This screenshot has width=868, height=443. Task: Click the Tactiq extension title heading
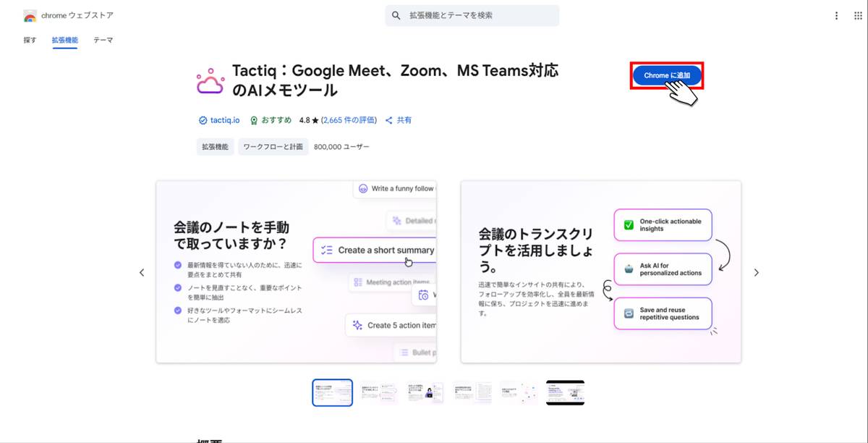[395, 80]
